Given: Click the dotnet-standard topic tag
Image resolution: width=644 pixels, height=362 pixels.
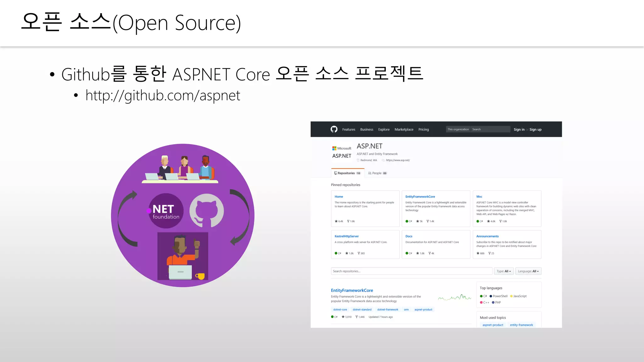Looking at the screenshot, I should point(362,310).
